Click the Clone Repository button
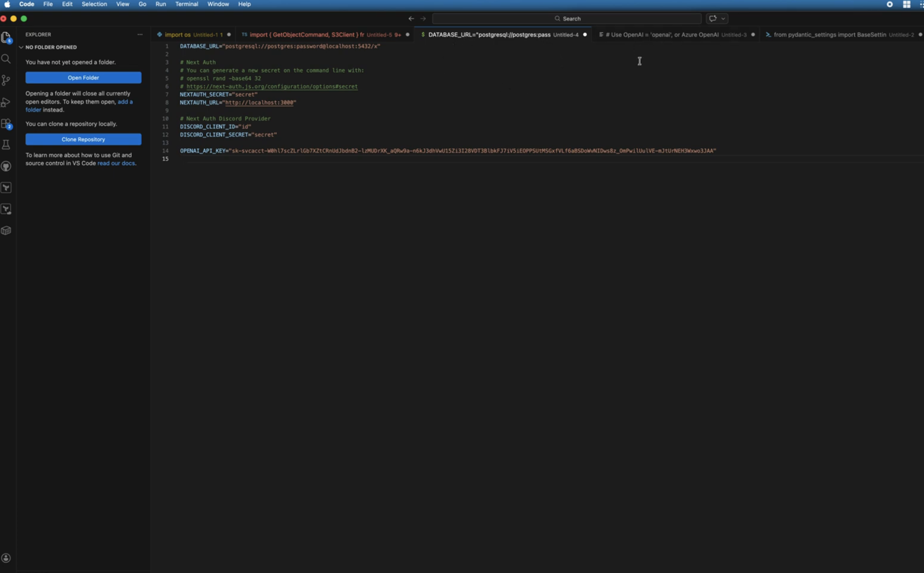 click(84, 139)
